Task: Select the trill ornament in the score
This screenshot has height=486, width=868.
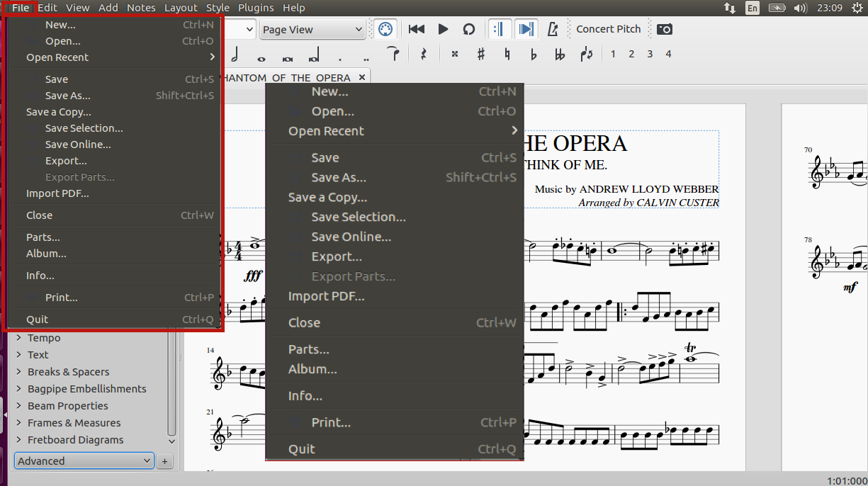Action: [x=691, y=347]
